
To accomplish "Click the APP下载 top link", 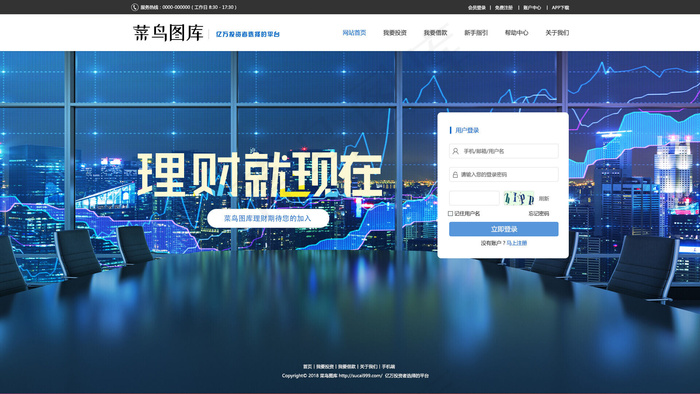I will tap(560, 8).
